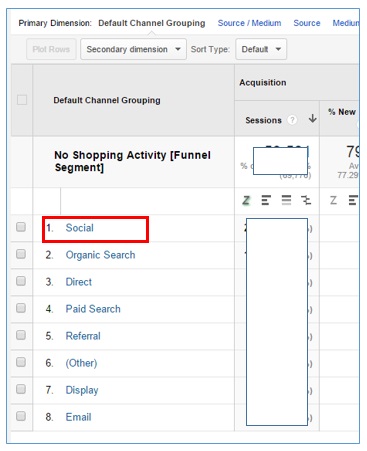Open the Secondary dimension dropdown
The width and height of the screenshot is (367, 451).
[x=133, y=49]
